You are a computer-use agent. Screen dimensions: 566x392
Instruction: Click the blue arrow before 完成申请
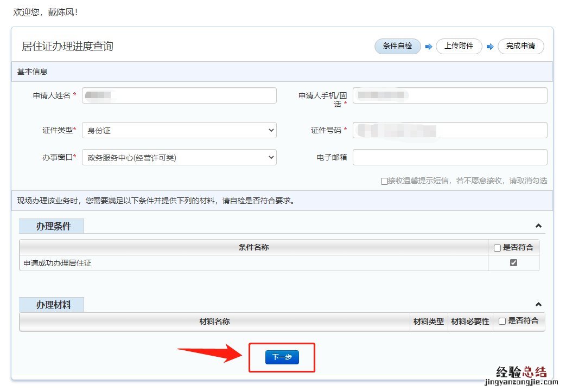tap(490, 47)
